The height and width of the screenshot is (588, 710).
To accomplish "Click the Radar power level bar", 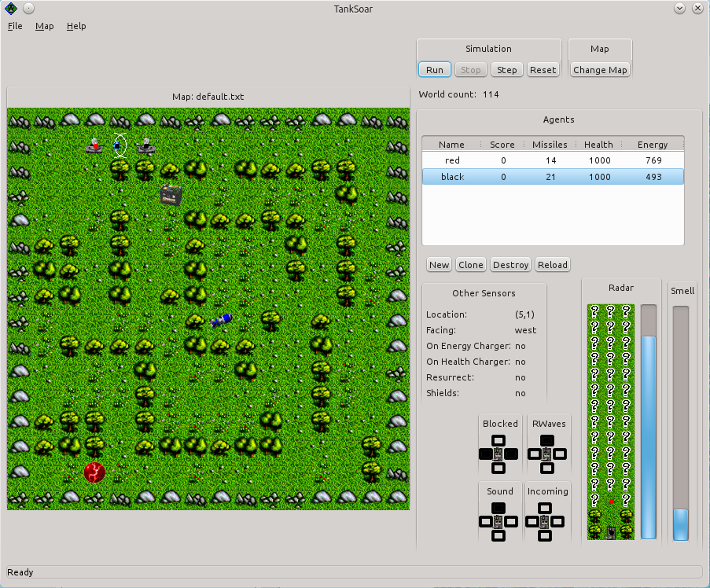I will click(649, 422).
